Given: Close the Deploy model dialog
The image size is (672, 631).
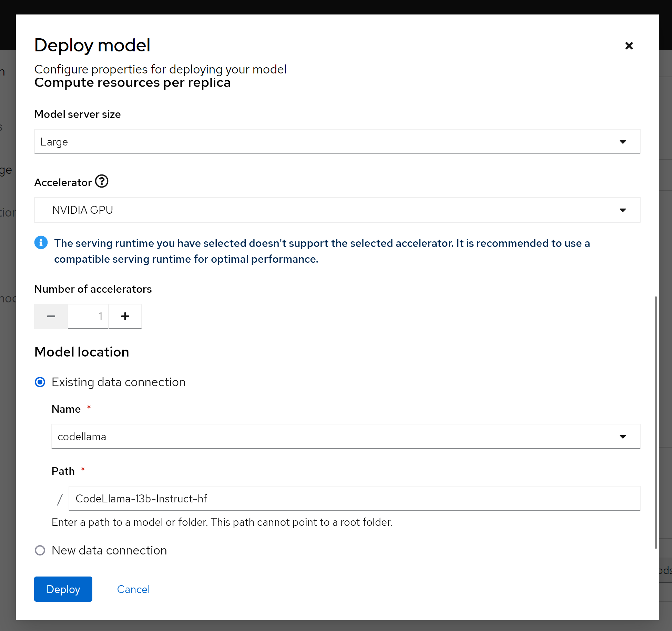Looking at the screenshot, I should click(x=629, y=46).
